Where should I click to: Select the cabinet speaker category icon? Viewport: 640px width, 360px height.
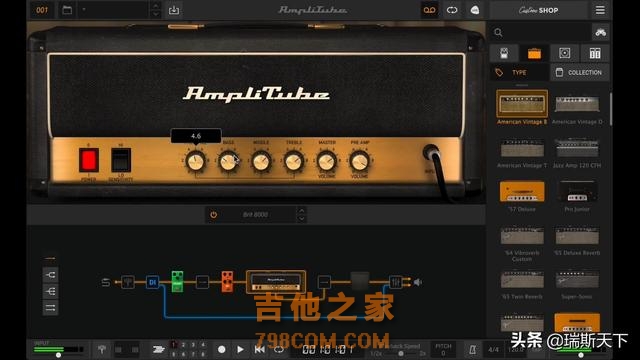coord(564,53)
